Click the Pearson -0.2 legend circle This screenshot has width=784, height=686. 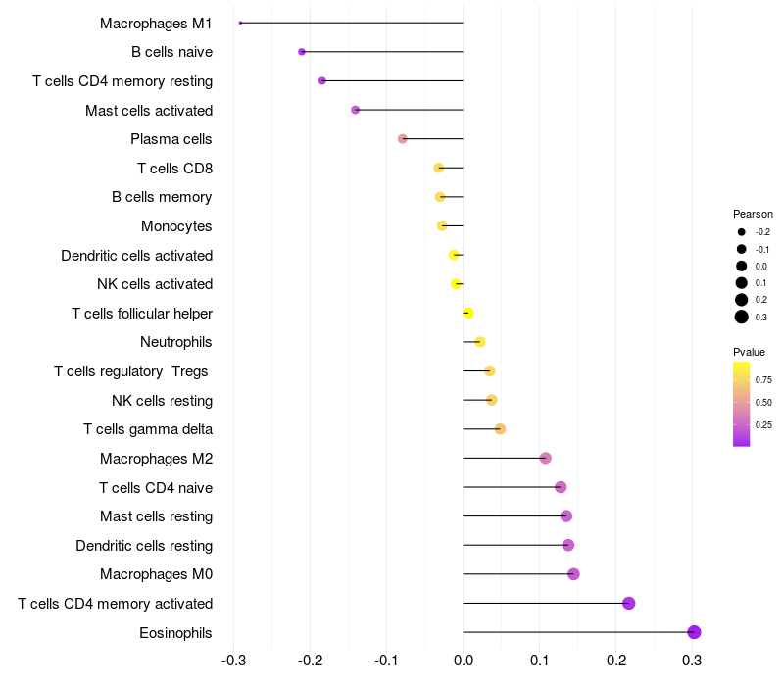click(742, 232)
